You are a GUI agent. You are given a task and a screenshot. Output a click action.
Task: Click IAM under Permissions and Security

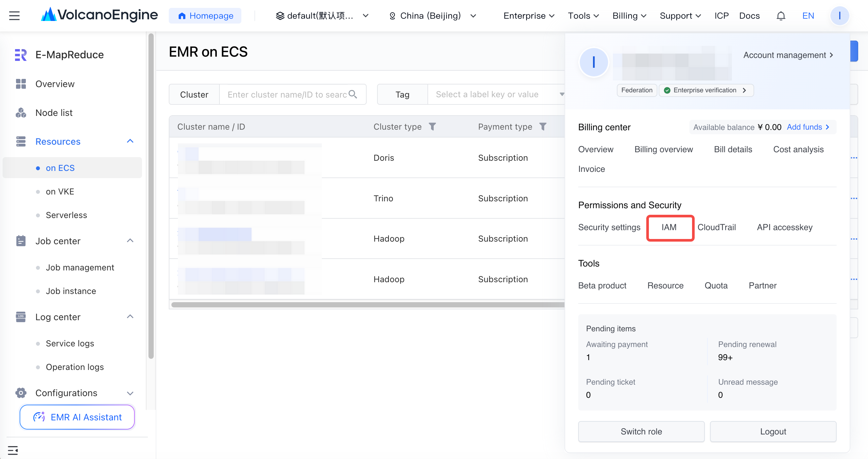click(668, 227)
